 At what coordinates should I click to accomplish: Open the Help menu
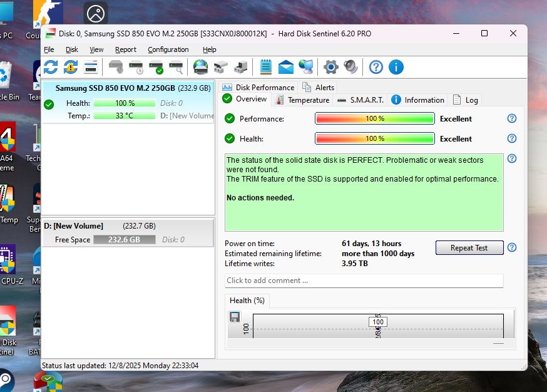(x=209, y=49)
